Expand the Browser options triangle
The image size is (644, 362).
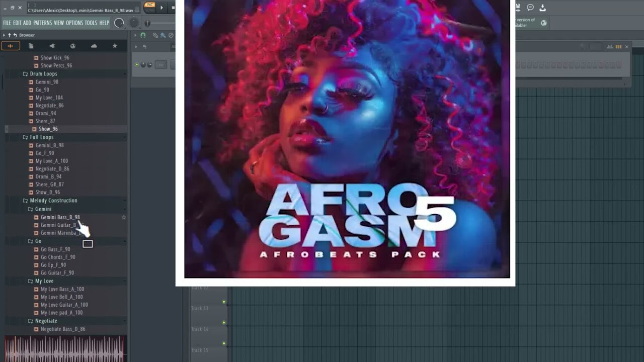coord(4,35)
